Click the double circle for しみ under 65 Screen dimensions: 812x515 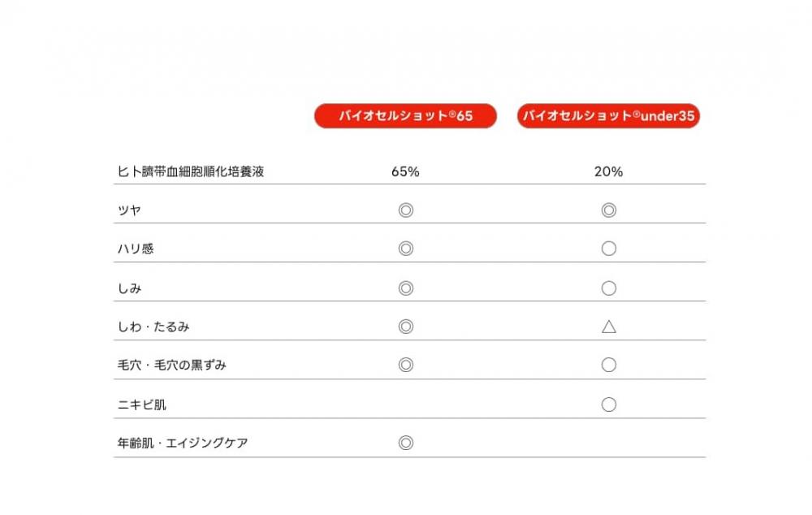[x=406, y=288]
